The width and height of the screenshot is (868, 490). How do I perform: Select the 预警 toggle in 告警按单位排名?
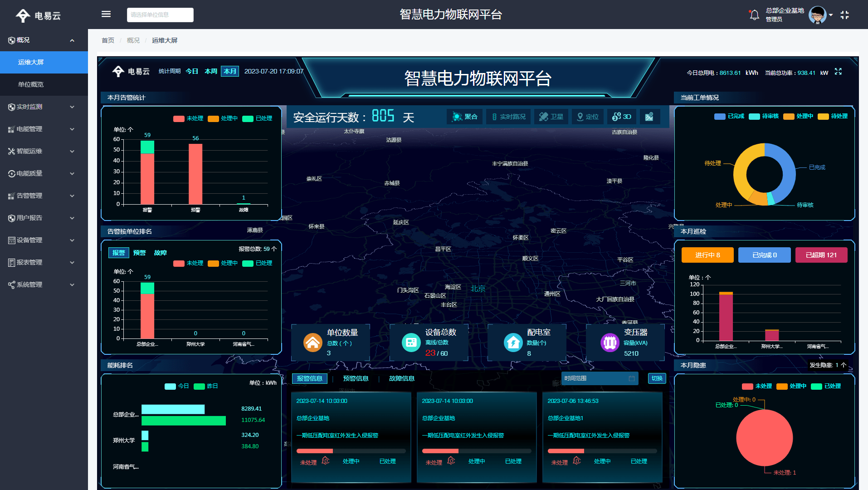(x=140, y=253)
